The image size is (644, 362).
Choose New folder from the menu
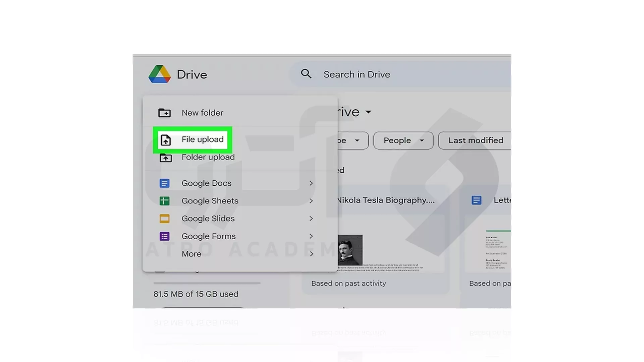(240, 113)
